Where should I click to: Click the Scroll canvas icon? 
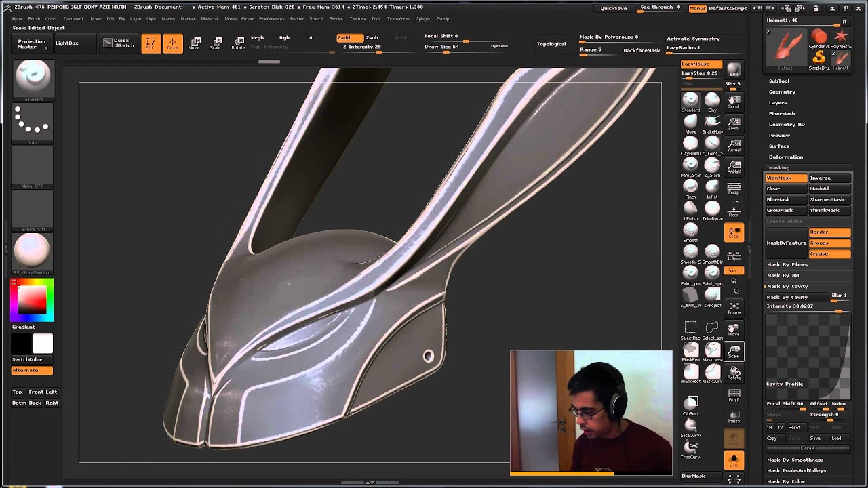click(734, 102)
